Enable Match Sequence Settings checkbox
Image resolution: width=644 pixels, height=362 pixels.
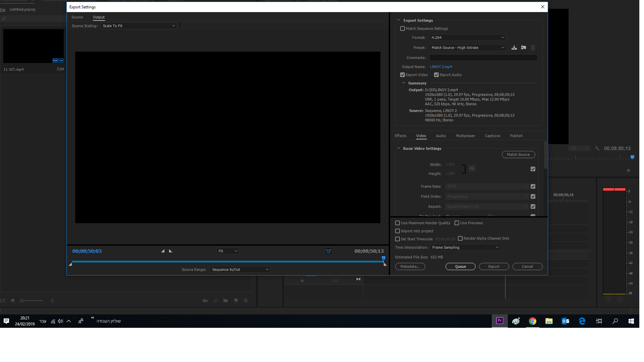[402, 28]
